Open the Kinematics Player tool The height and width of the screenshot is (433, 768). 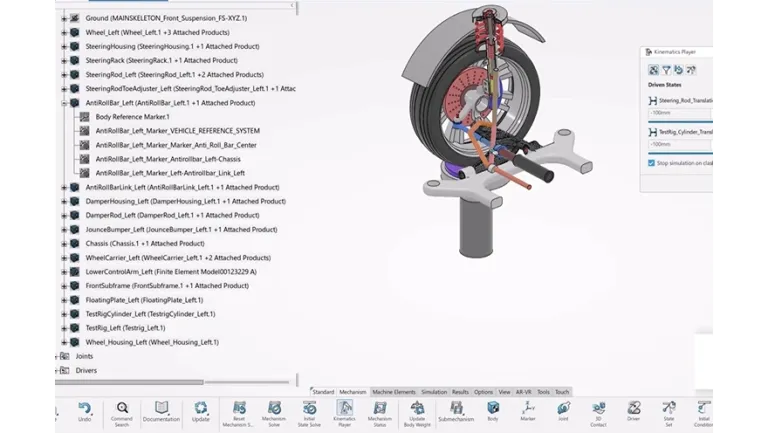[344, 413]
